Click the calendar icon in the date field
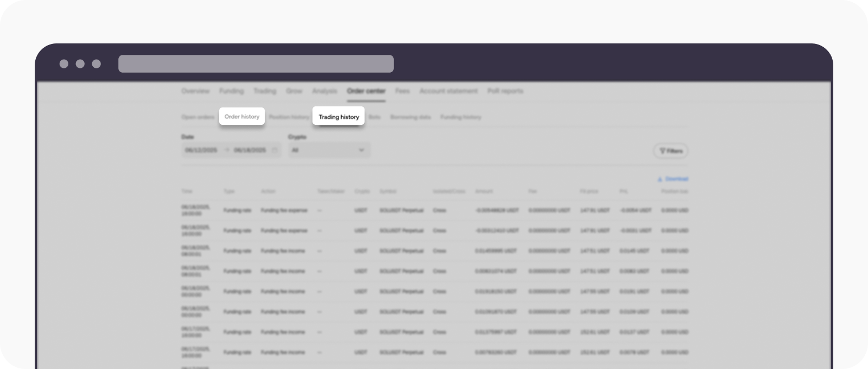The width and height of the screenshot is (868, 369). [x=275, y=150]
